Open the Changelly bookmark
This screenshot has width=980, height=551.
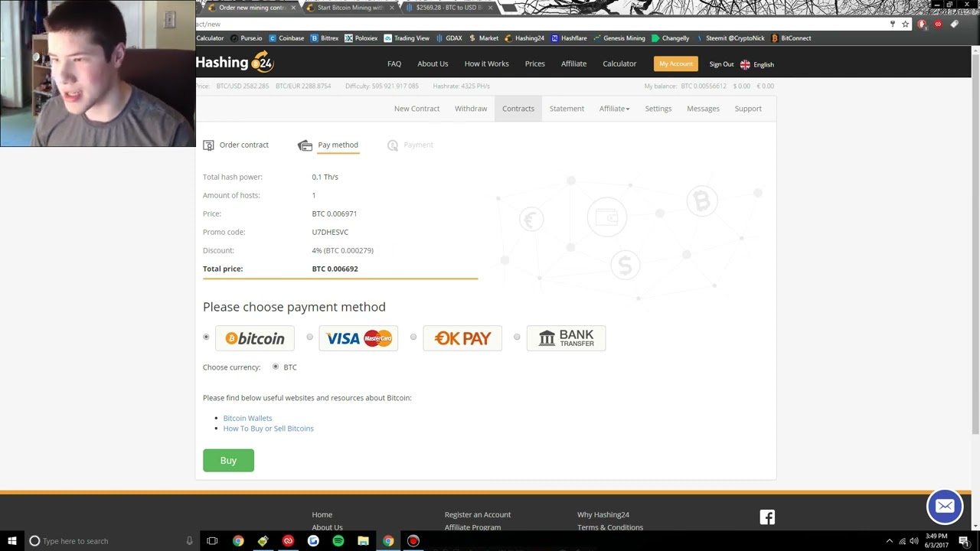click(671, 38)
